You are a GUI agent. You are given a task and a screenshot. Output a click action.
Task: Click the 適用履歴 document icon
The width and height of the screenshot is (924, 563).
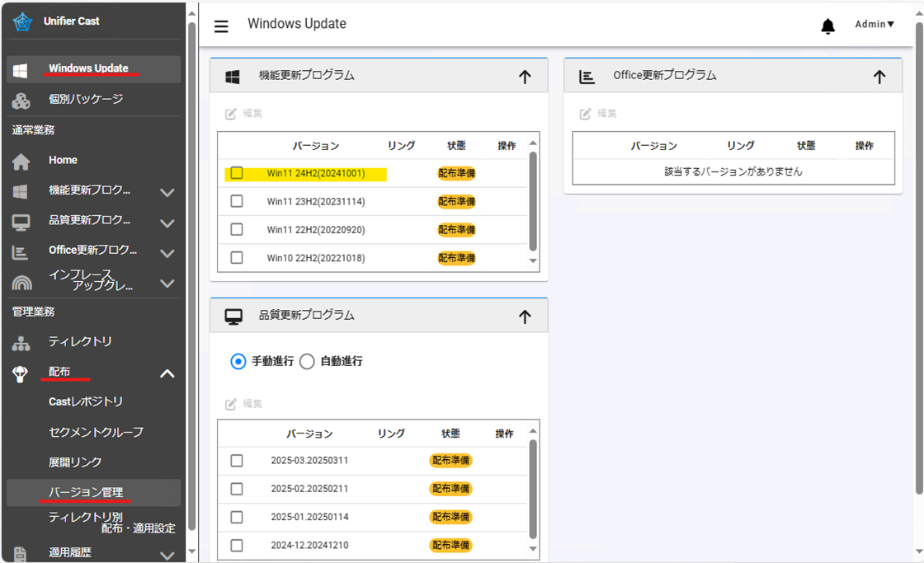coord(20,554)
